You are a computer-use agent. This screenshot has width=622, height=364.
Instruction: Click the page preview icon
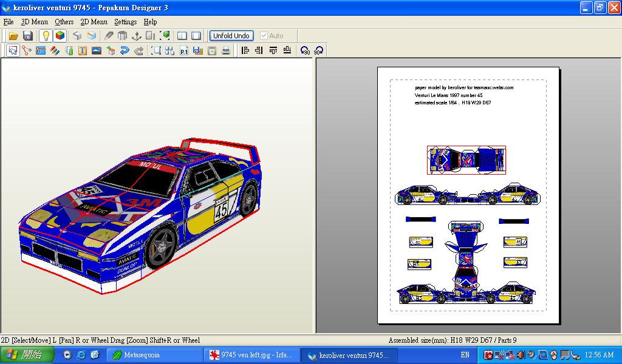click(212, 51)
